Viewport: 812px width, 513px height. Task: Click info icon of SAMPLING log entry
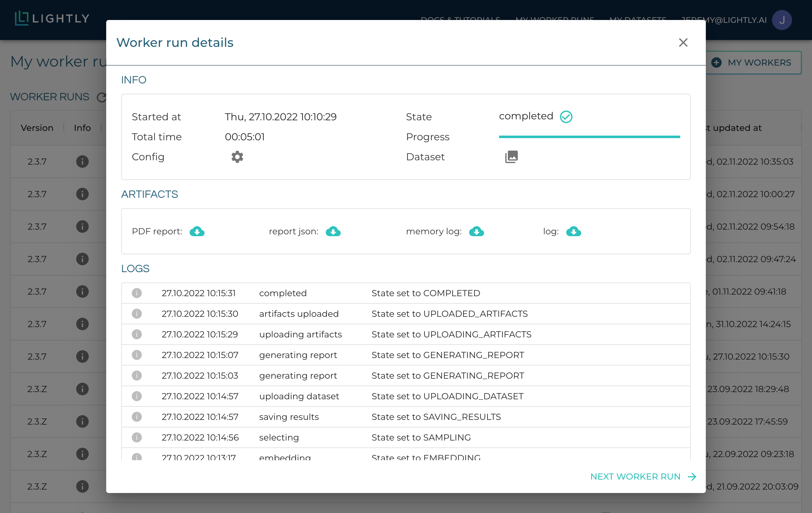click(136, 437)
